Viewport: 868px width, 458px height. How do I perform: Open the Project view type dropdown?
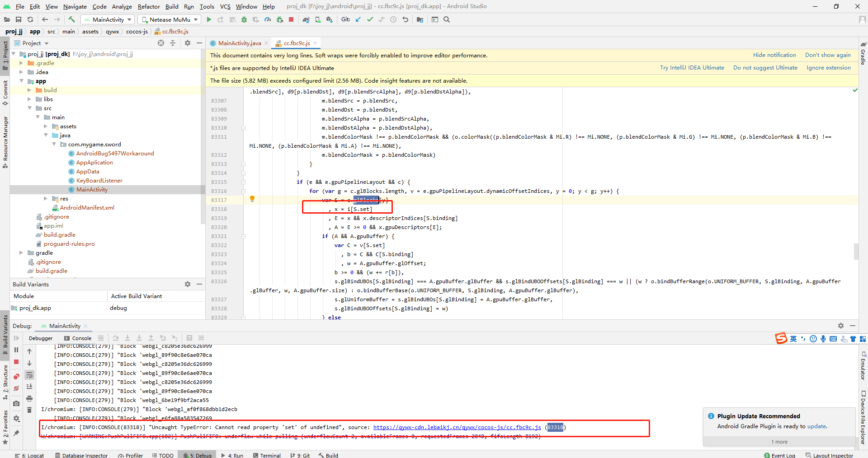tap(31, 43)
